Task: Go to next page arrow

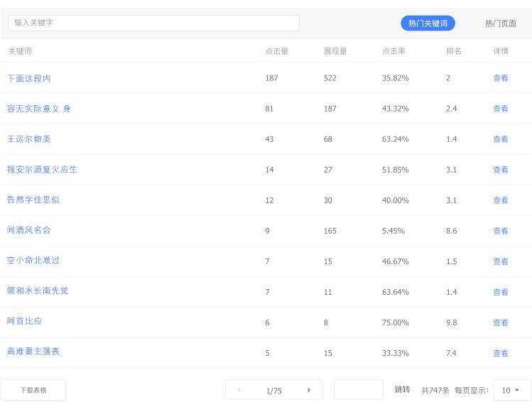Action: pos(309,390)
